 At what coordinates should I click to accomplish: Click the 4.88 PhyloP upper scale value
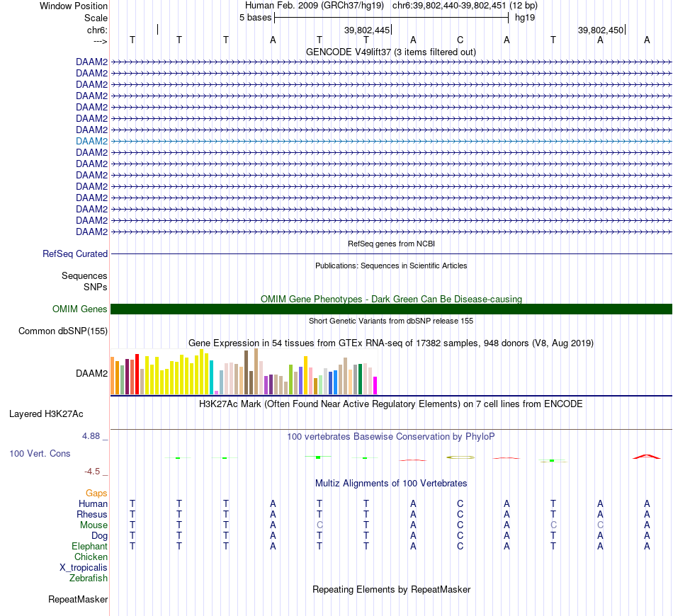tap(91, 436)
